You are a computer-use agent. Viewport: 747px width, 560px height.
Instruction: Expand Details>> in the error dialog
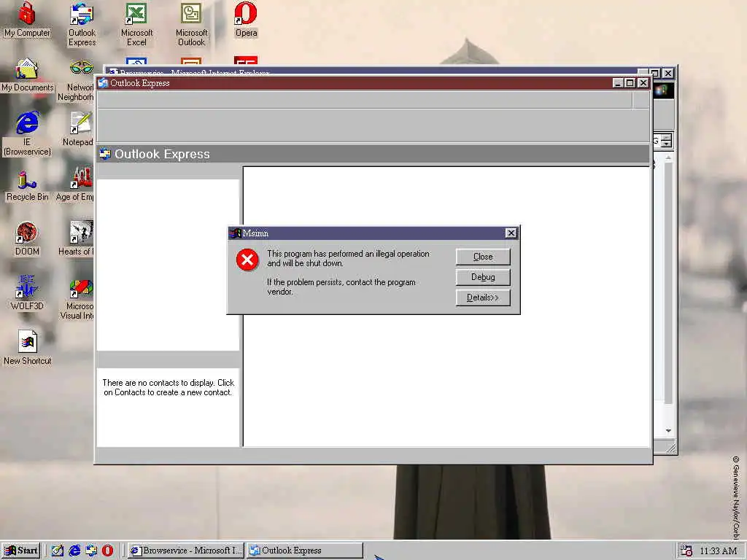point(483,297)
